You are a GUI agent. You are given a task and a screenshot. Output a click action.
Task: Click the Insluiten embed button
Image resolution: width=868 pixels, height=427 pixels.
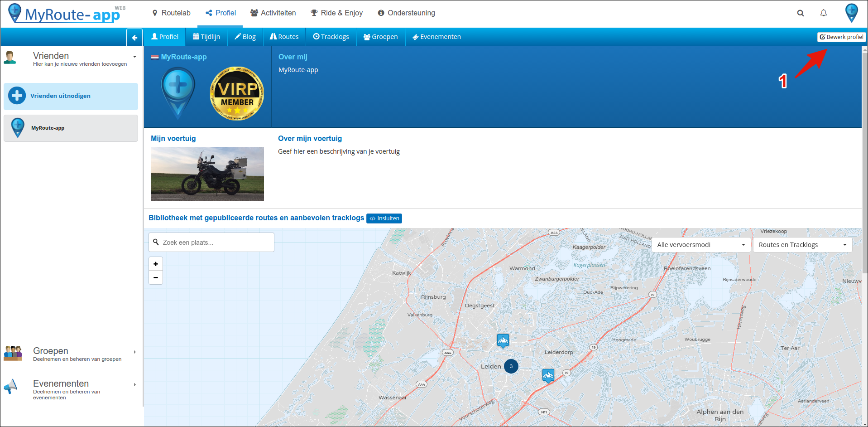tap(384, 218)
